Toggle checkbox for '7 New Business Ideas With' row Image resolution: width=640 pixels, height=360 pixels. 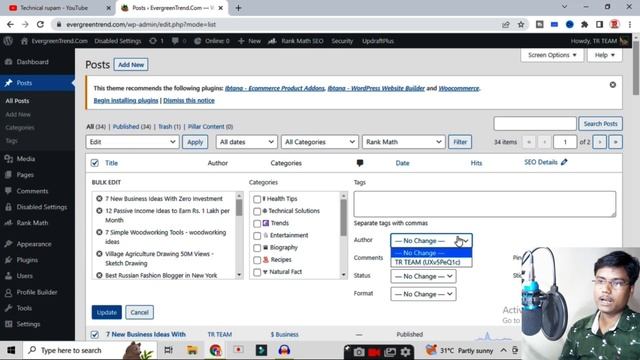click(x=95, y=335)
